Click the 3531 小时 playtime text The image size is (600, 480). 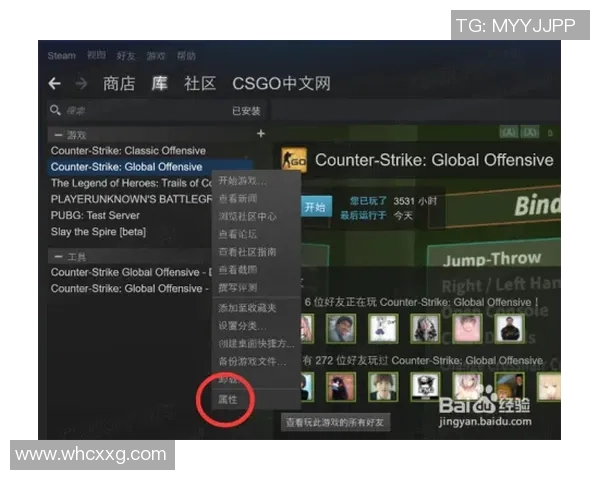(x=415, y=201)
